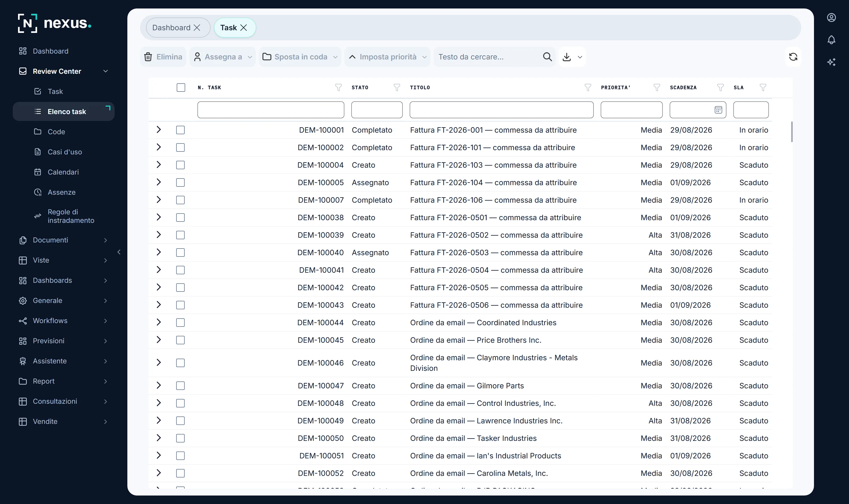Click the table vertical scrollbar
The image size is (849, 504).
click(792, 132)
